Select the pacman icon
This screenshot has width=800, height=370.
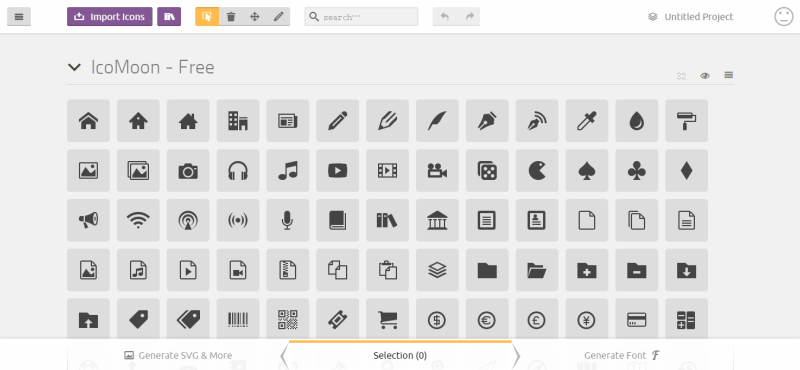537,170
